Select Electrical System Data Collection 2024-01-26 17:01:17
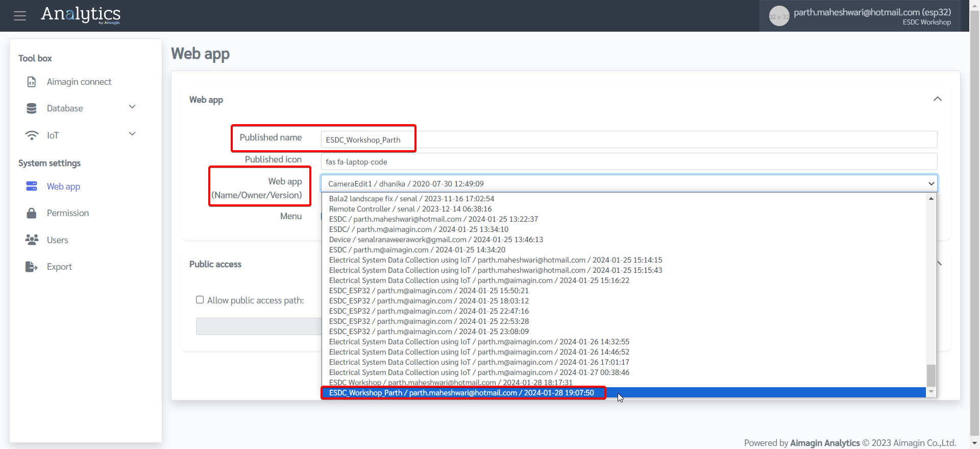The image size is (980, 449). [x=624, y=362]
